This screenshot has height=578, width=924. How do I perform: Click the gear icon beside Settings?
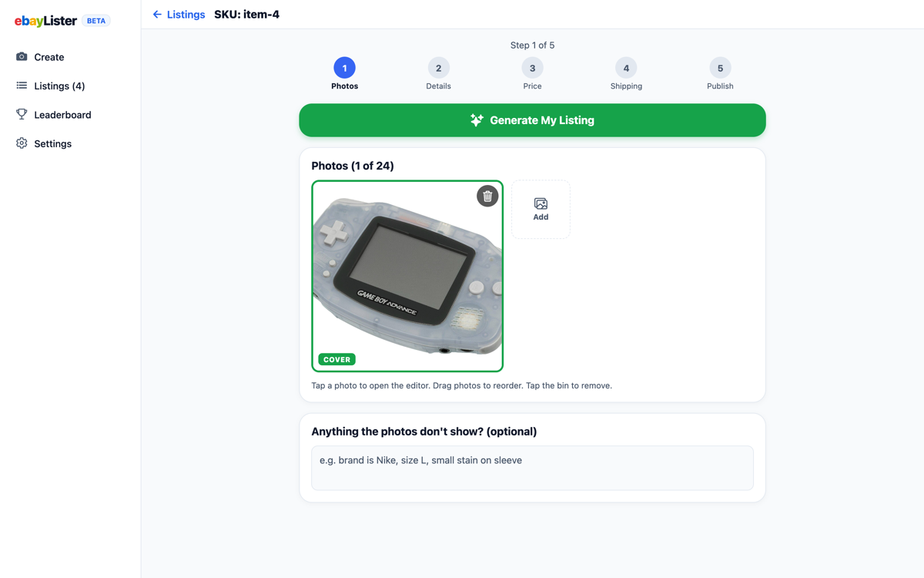(22, 143)
